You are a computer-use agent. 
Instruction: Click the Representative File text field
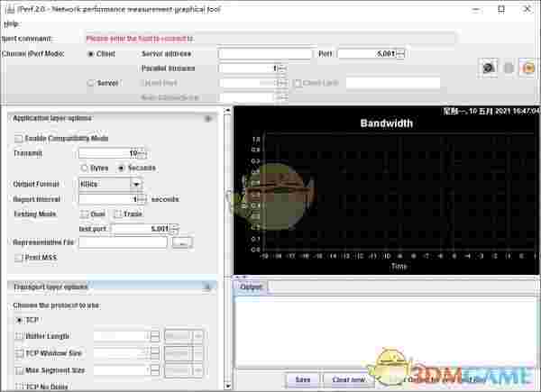pos(124,242)
